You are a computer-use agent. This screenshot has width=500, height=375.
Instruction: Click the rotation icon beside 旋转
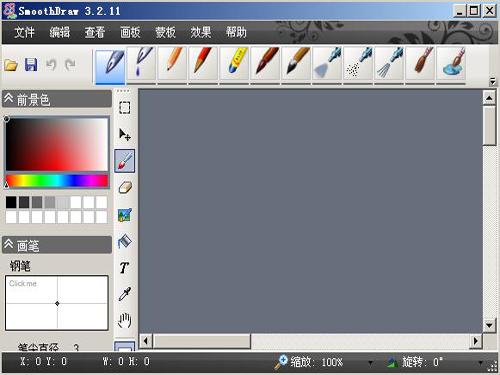393,362
